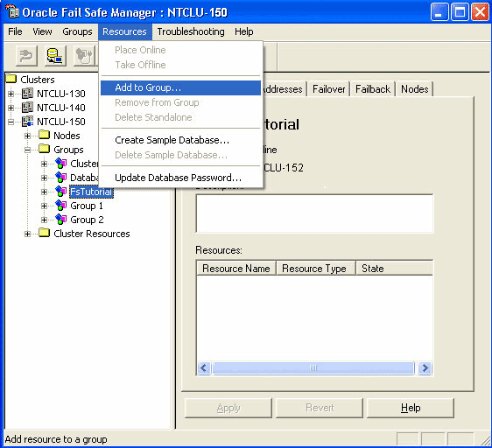The height and width of the screenshot is (448, 492).
Task: Open the Help menu
Action: click(x=243, y=31)
